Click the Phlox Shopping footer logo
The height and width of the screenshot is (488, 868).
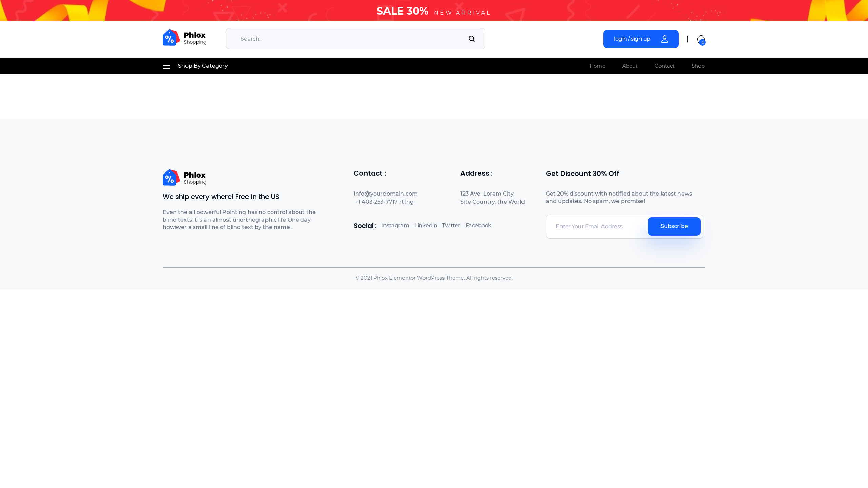pos(184,178)
